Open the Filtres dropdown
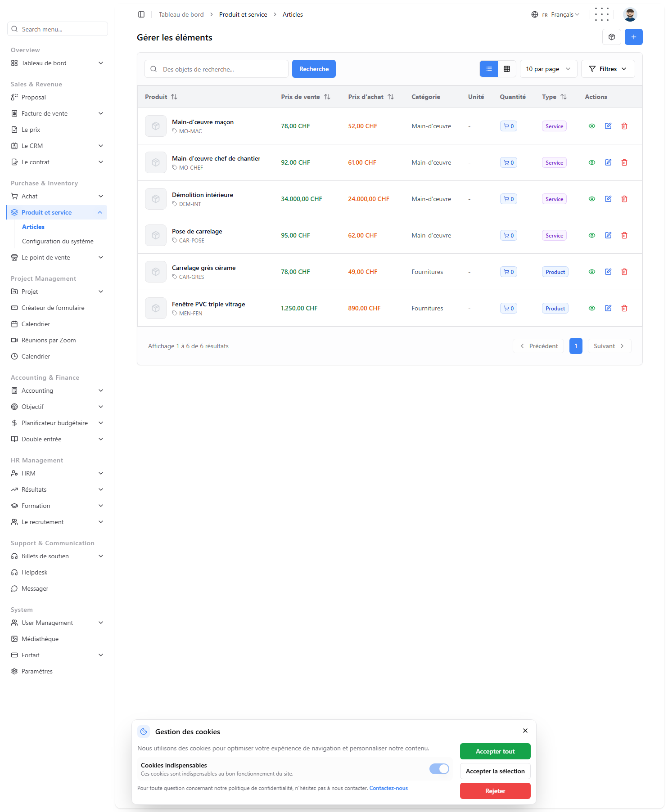Image resolution: width=668 pixels, height=812 pixels. pos(608,69)
